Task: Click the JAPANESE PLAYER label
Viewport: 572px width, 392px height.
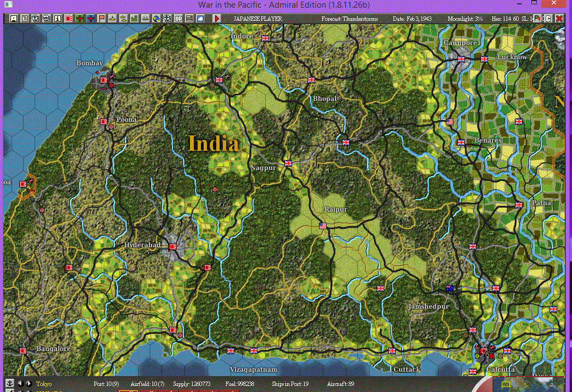Action: [x=257, y=19]
